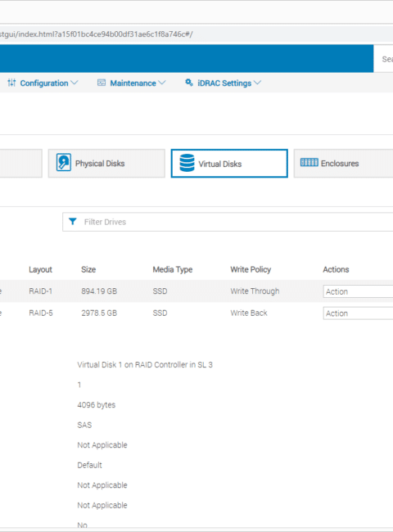Click the Actions column header
Screen dimensions: 393x532
coord(336,269)
